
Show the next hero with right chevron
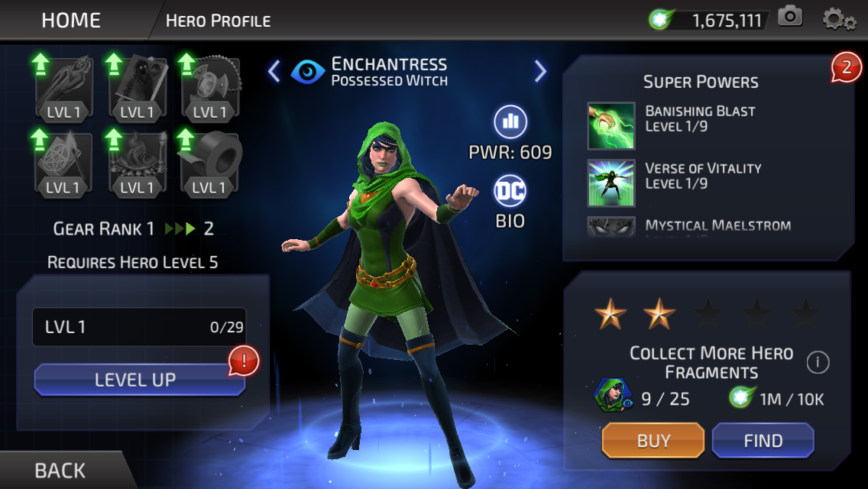(x=540, y=71)
